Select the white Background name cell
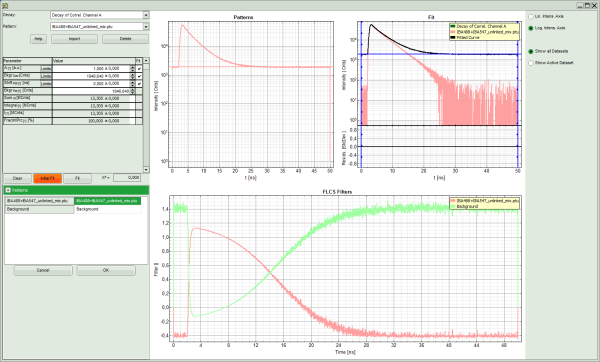This screenshot has height=362, width=600. click(108, 209)
